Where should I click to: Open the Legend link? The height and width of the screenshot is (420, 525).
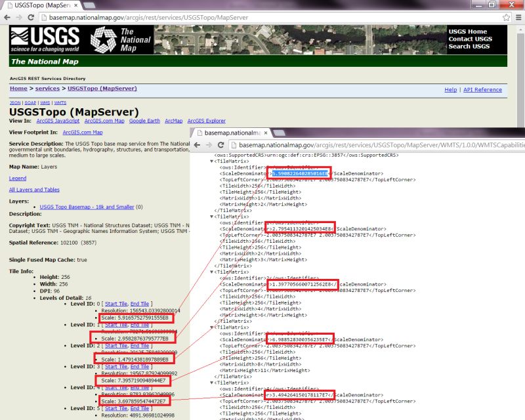click(x=18, y=178)
